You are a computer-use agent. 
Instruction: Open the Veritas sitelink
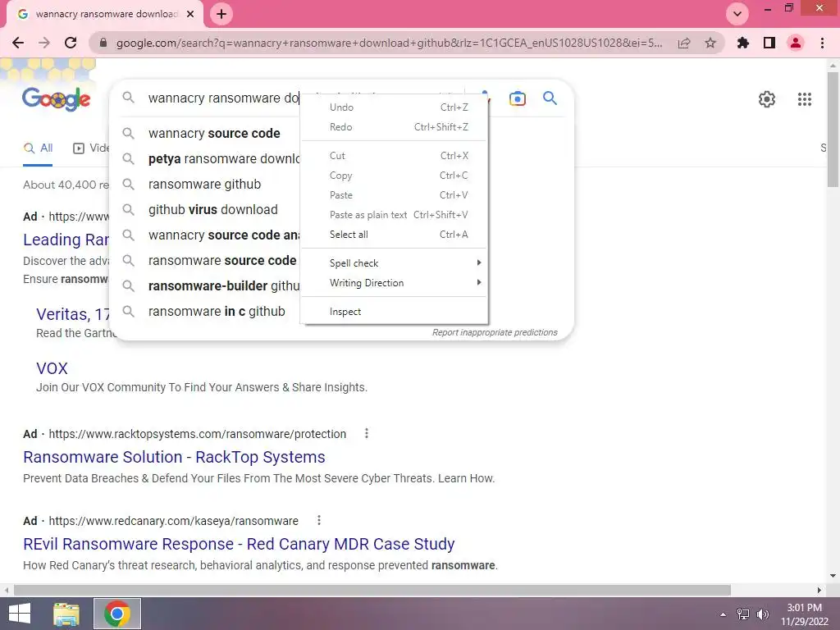[72, 314]
